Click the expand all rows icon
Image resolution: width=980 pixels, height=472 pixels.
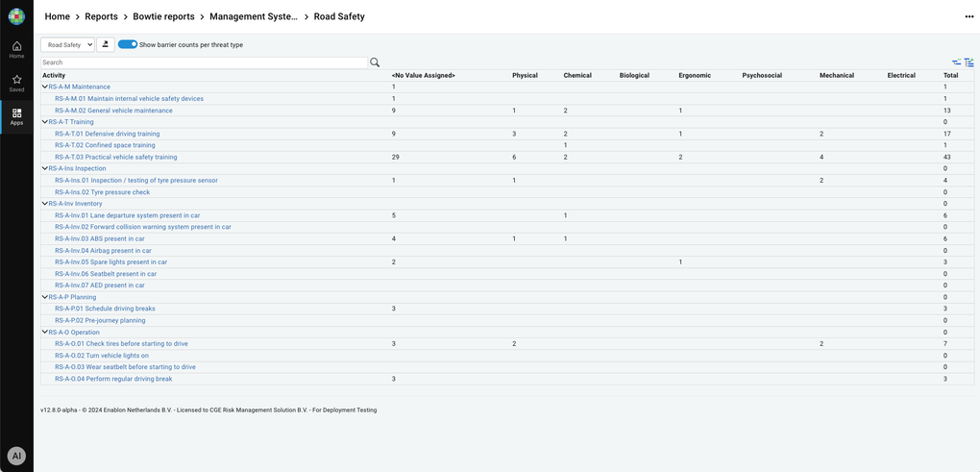(x=968, y=62)
